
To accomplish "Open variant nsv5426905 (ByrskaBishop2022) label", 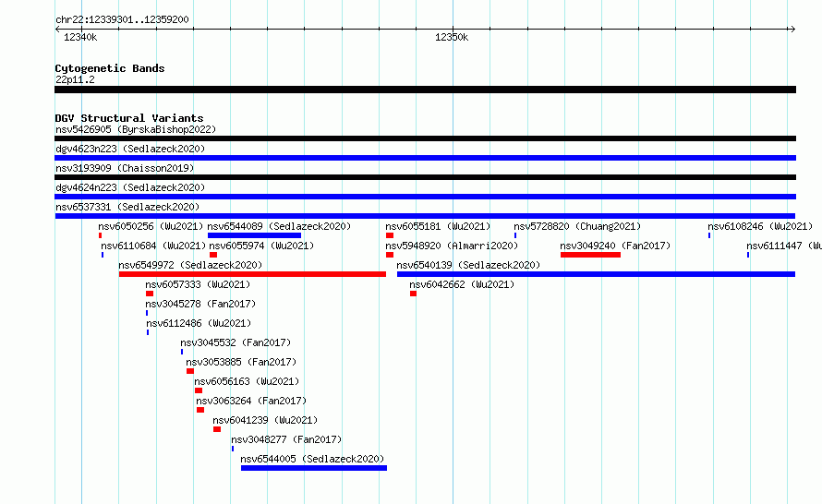I will point(136,129).
